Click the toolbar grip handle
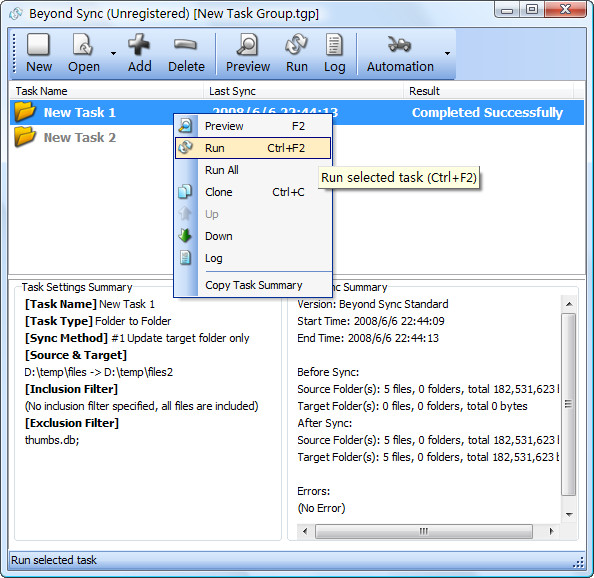 [14, 53]
